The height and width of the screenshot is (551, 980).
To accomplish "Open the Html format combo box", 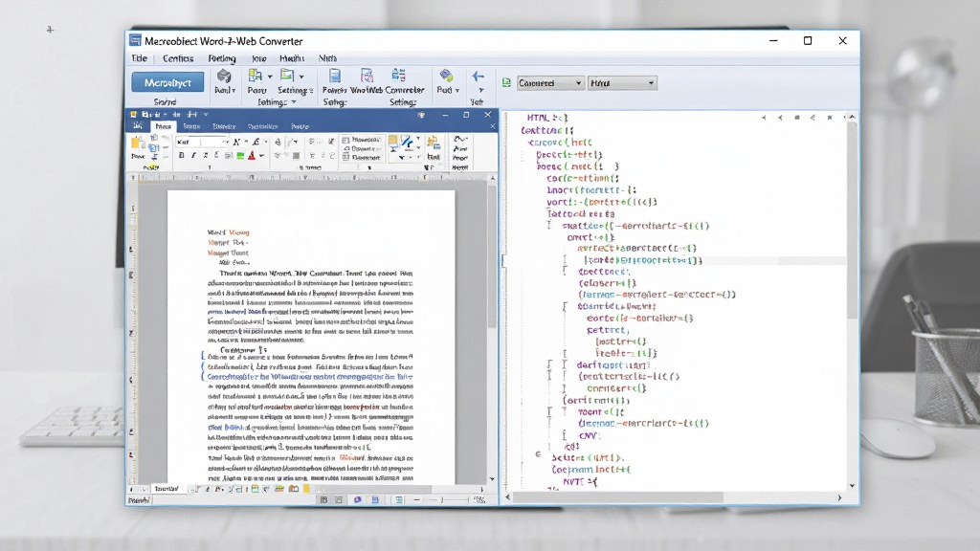I will [622, 82].
